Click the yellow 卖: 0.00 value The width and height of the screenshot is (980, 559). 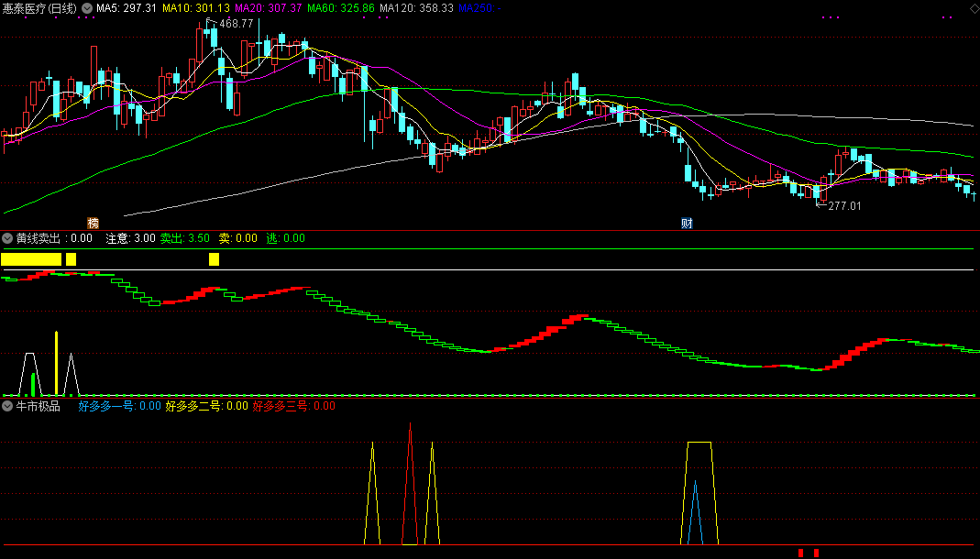tap(238, 238)
